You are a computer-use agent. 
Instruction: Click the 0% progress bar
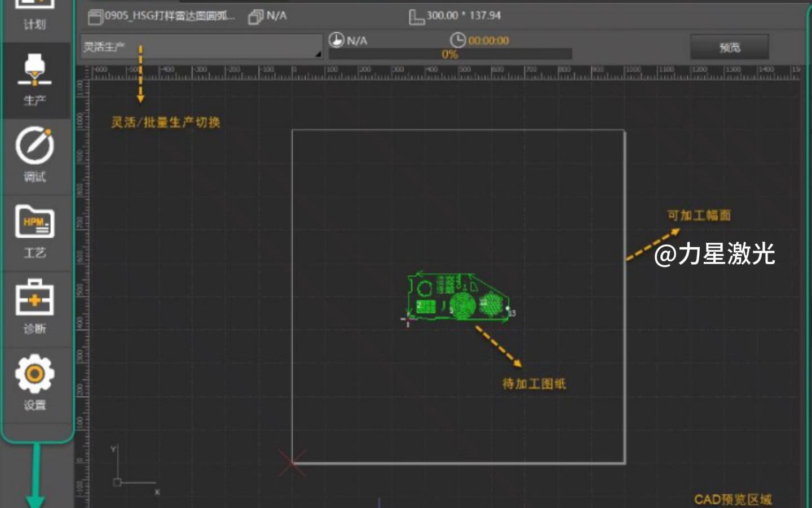pos(450,54)
